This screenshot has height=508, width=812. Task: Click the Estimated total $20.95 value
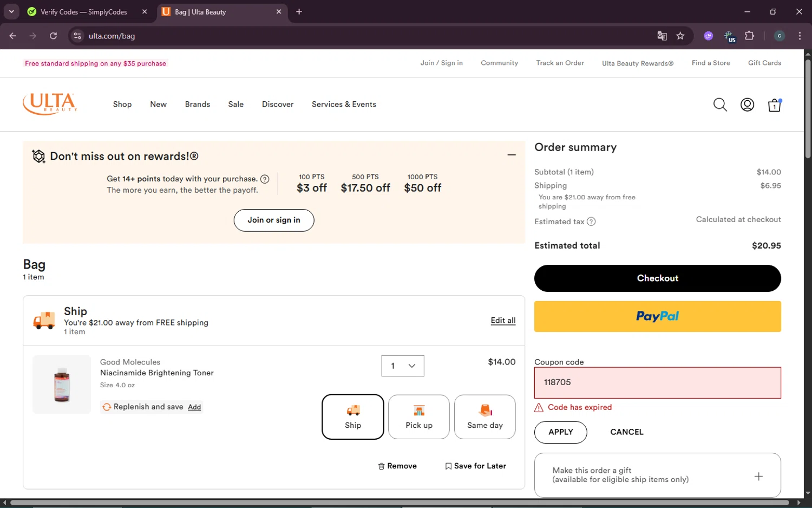click(767, 246)
